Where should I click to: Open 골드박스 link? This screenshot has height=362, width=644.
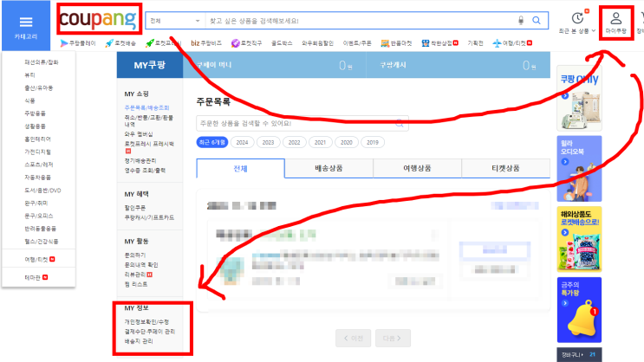282,43
